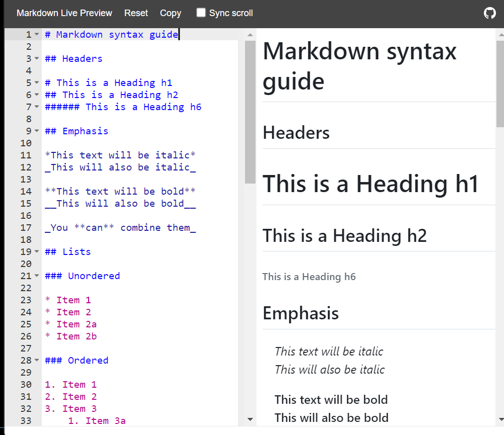This screenshot has width=504, height=435.
Task: Enable the Sync scroll checkbox
Action: 201,13
